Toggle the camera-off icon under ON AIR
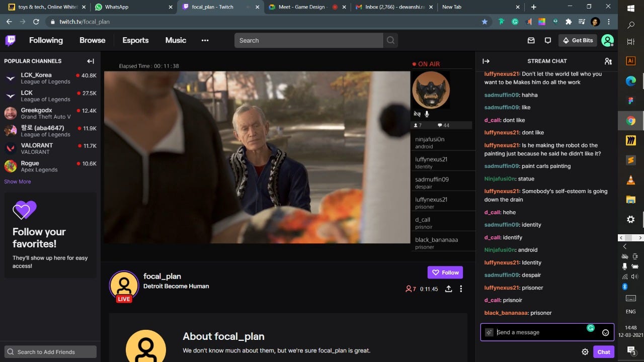644x362 pixels. click(417, 115)
